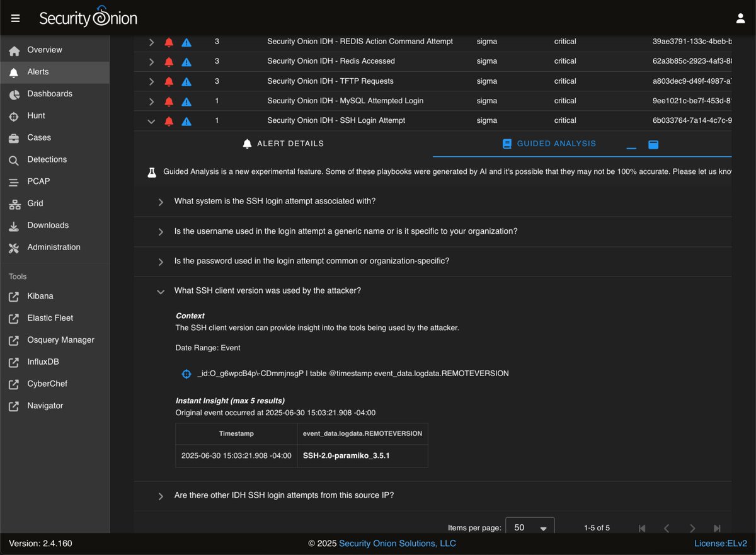Go to the first page of results
The image size is (756, 555).
point(642,529)
